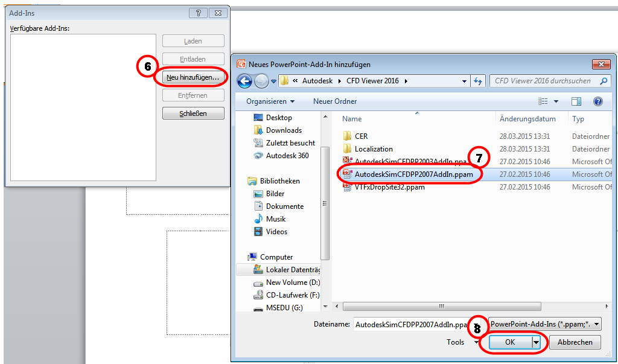
Task: Click the change view icon
Action: [543, 101]
